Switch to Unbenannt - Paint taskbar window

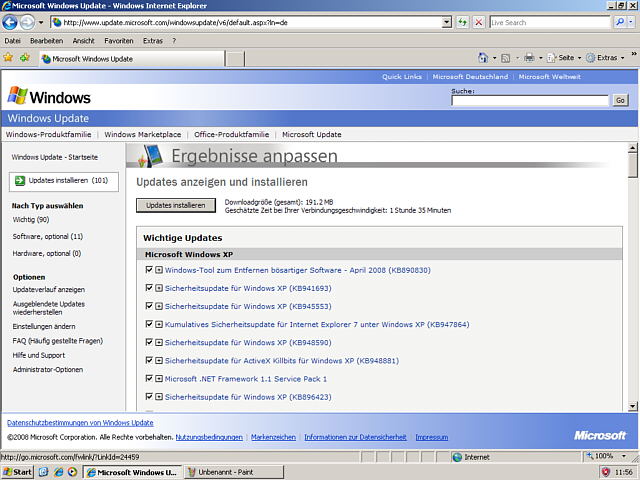coord(234,472)
